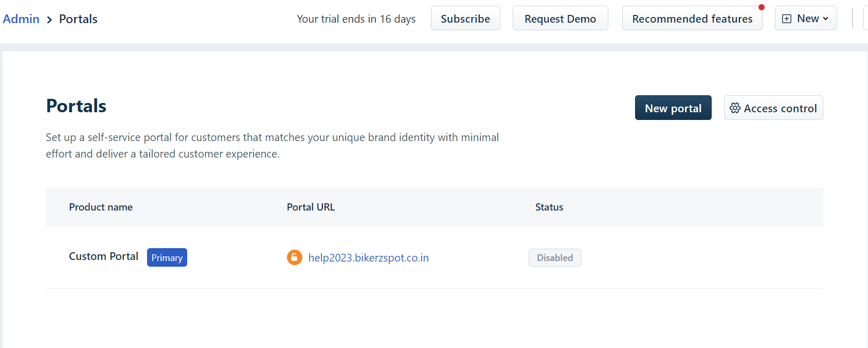Click the Portals breadcrumb text
This screenshot has height=348, width=868.
(x=78, y=19)
